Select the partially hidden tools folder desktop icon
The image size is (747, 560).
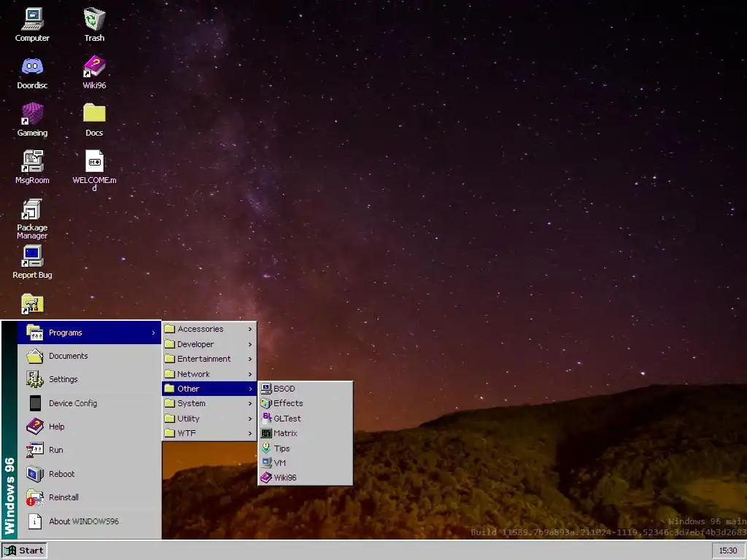coord(32,304)
